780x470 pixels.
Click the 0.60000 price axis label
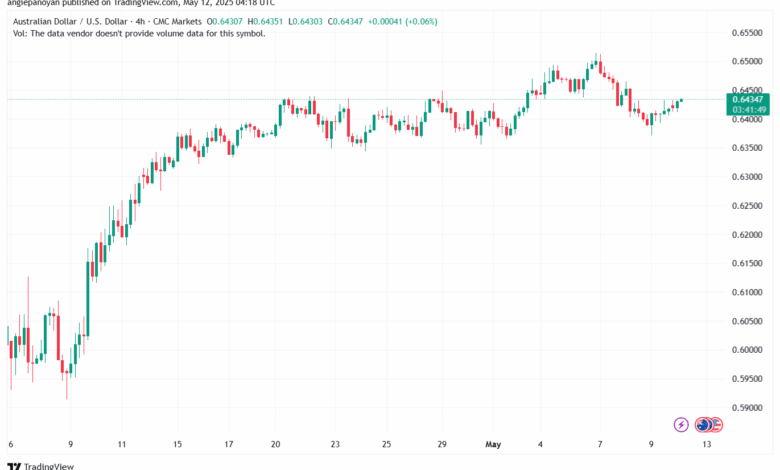(x=747, y=350)
